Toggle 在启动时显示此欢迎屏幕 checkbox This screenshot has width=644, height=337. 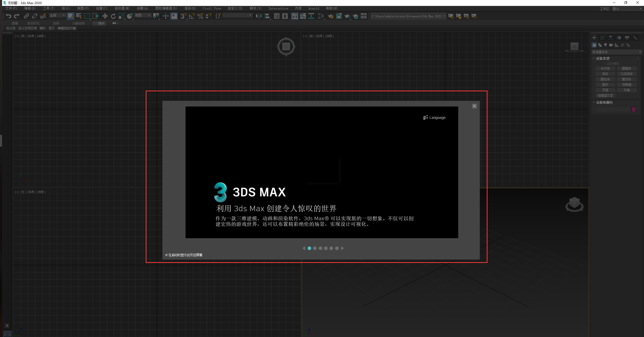coord(167,255)
